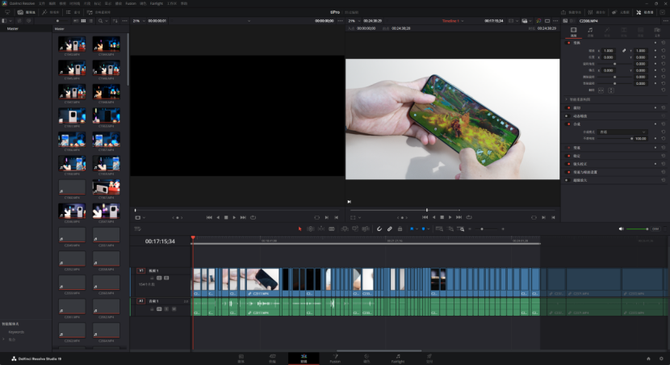
Task: Open the Fusion menu in the menu bar
Action: click(x=131, y=3)
